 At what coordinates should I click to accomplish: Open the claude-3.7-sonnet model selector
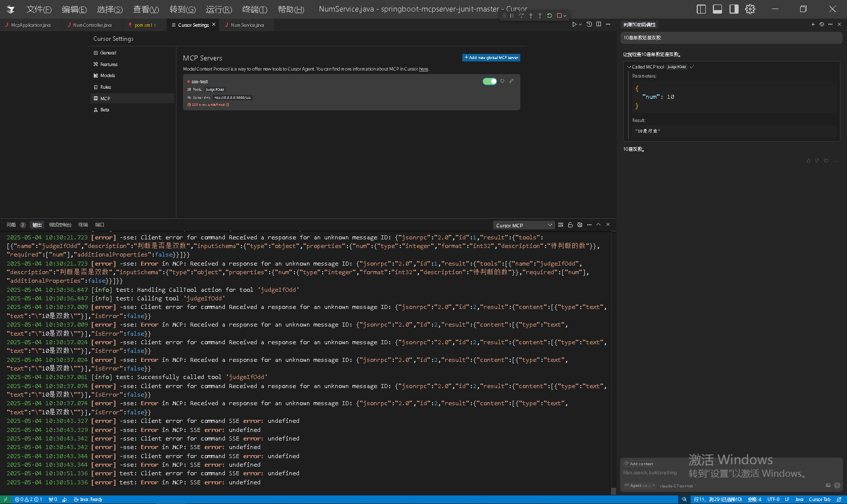click(x=677, y=486)
